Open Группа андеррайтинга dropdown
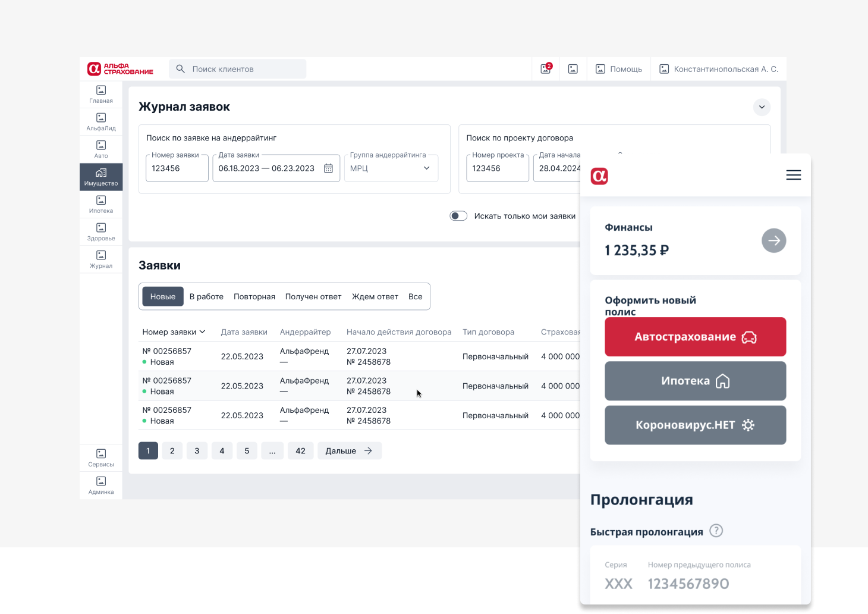 391,168
